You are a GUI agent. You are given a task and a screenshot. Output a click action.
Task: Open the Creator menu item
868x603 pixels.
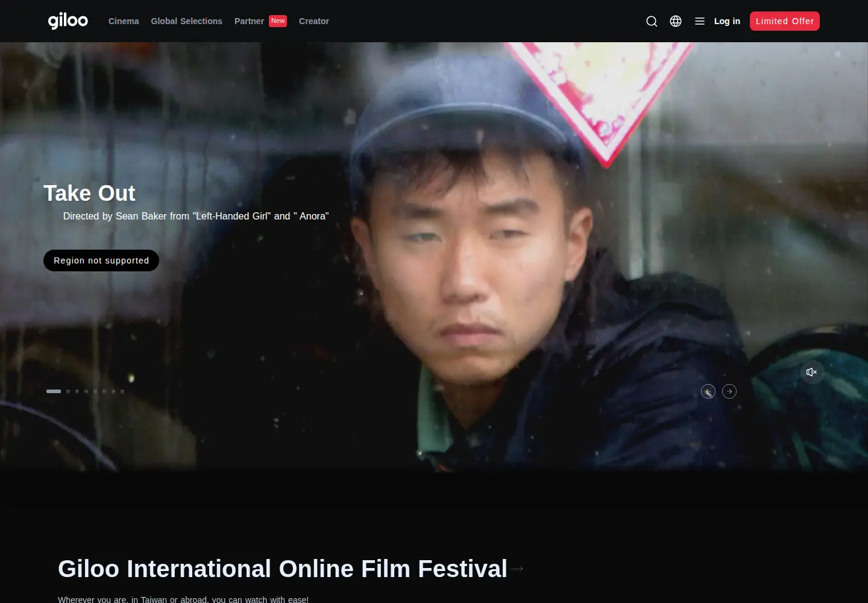click(x=314, y=21)
